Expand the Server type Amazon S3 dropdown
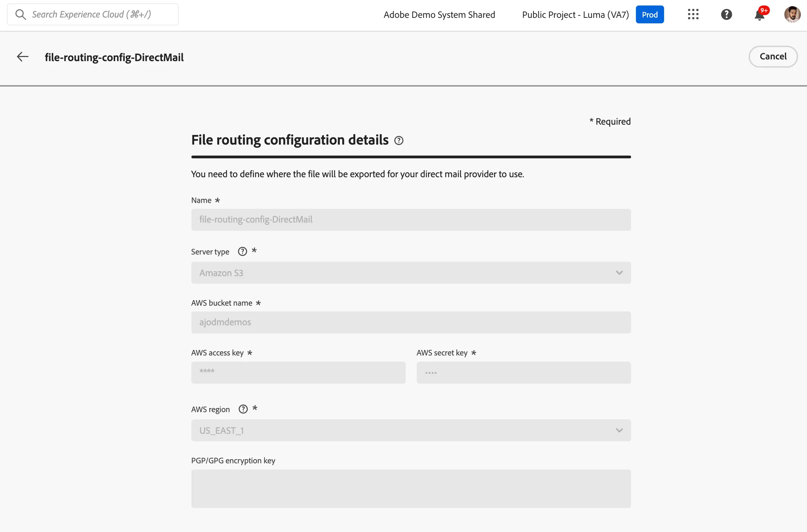 coord(411,273)
